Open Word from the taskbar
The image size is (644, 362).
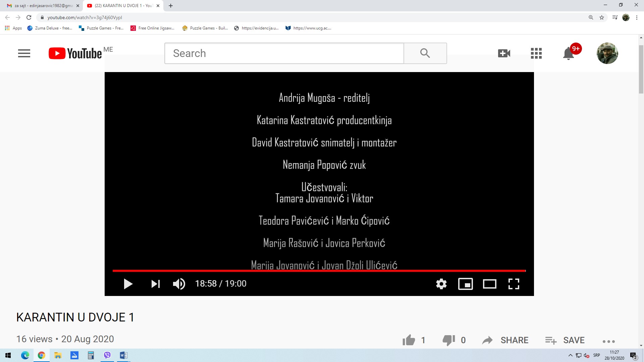tap(123, 355)
